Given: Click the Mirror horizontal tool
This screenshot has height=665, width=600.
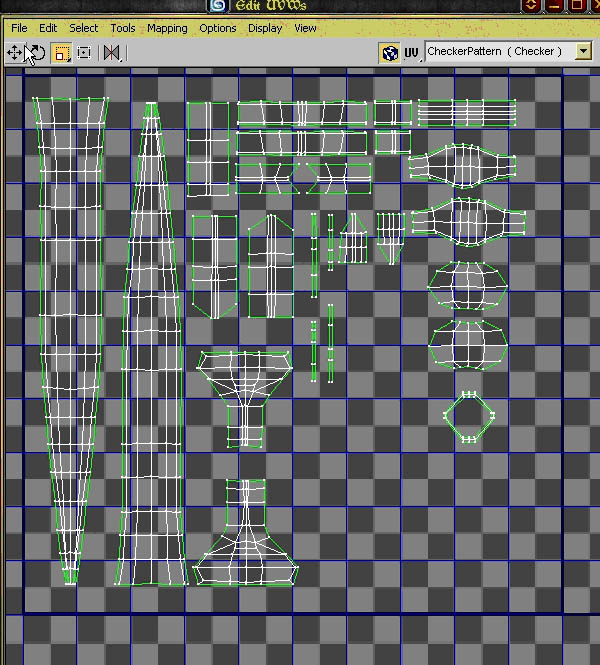Looking at the screenshot, I should click(112, 53).
